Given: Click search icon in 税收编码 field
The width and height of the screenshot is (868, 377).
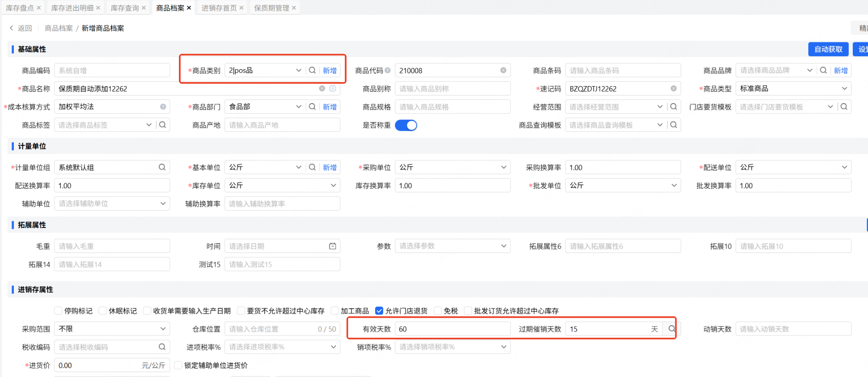Looking at the screenshot, I should pos(162,347).
